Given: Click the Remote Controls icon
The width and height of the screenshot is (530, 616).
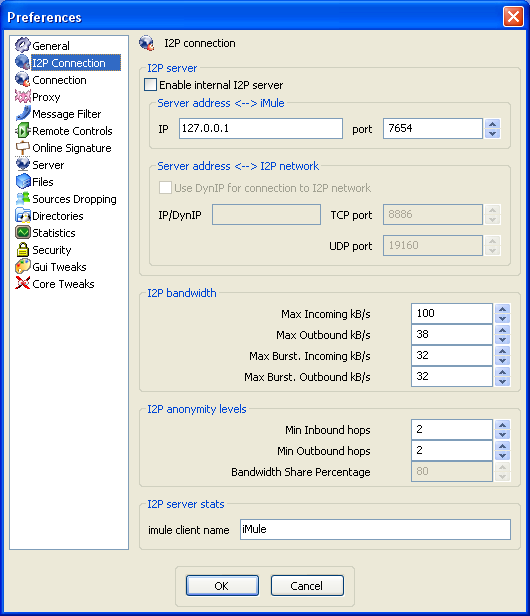Looking at the screenshot, I should (x=22, y=130).
